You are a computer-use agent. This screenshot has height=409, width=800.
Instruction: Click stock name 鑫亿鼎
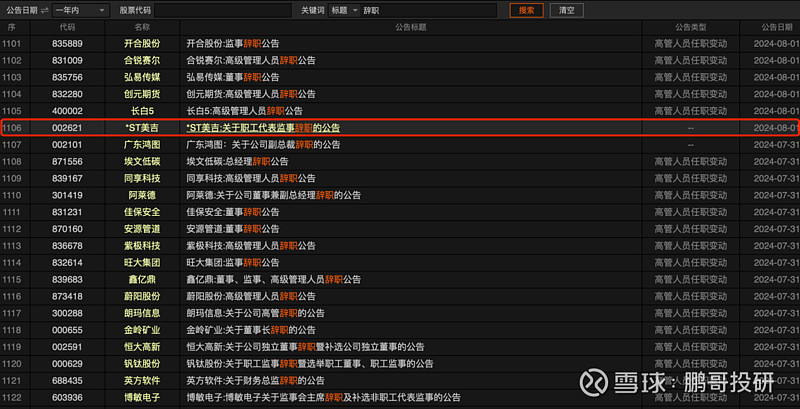coord(142,279)
